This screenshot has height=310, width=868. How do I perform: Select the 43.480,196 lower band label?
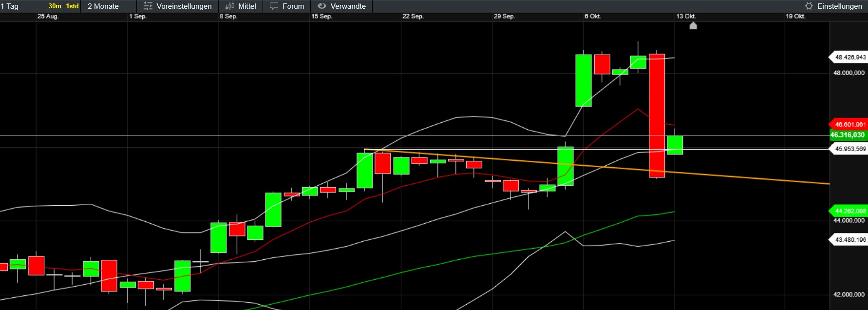tap(848, 240)
